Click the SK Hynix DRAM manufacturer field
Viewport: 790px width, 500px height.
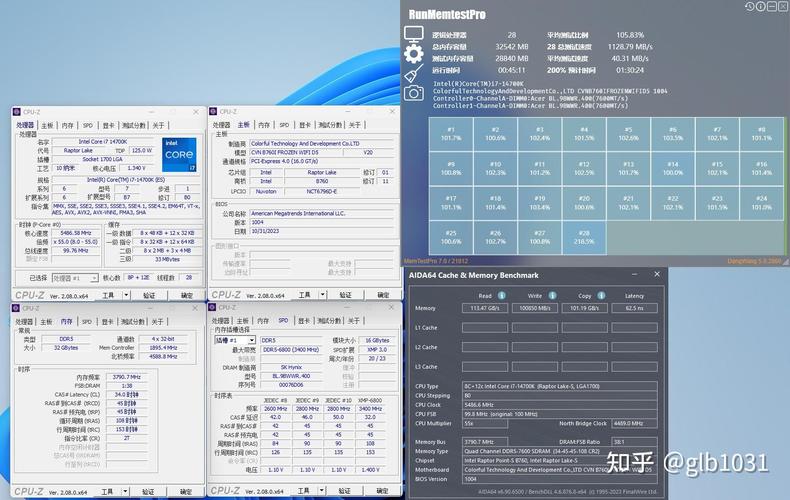[x=291, y=368]
